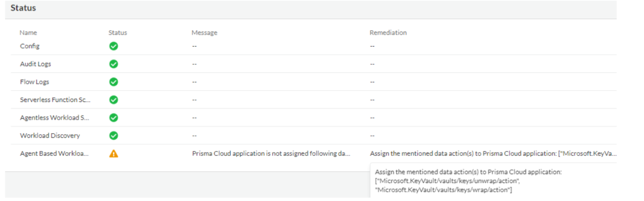644x201 pixels.
Task: Click the Flow Logs row label
Action: point(35,82)
